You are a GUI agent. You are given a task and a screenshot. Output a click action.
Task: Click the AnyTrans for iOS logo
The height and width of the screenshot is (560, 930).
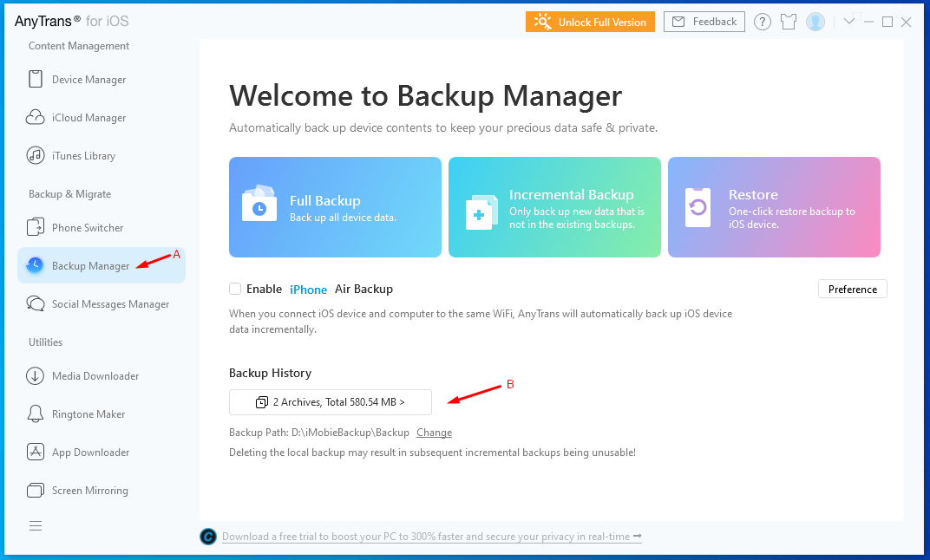72,22
